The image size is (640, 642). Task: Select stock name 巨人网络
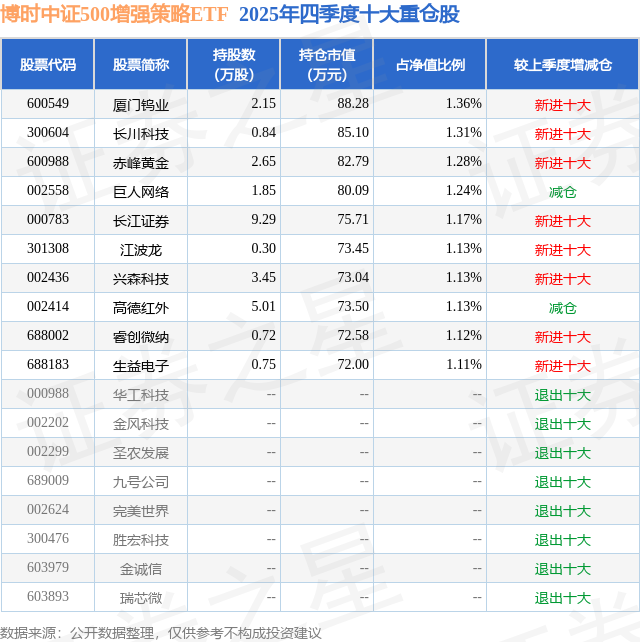click(x=141, y=192)
